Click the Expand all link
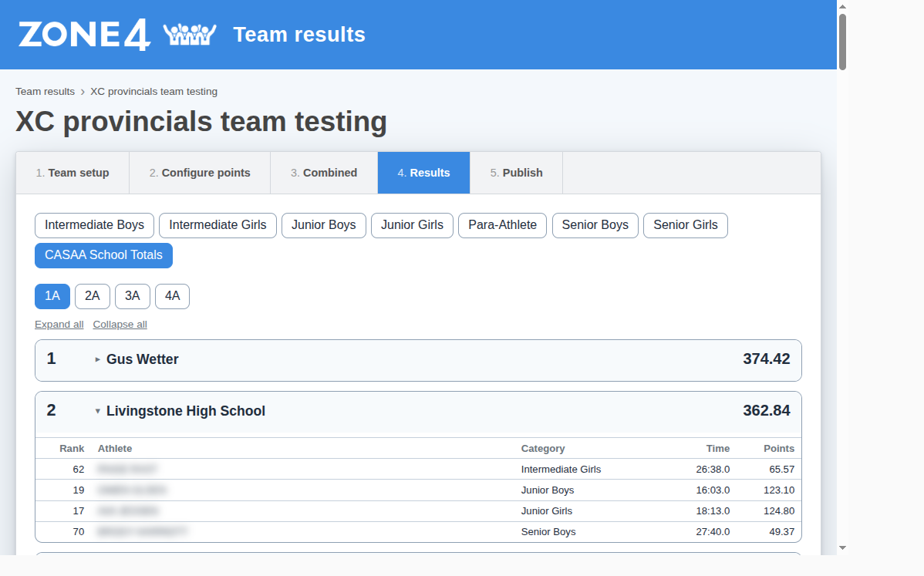Screen dimensions: 924x576 (59, 325)
